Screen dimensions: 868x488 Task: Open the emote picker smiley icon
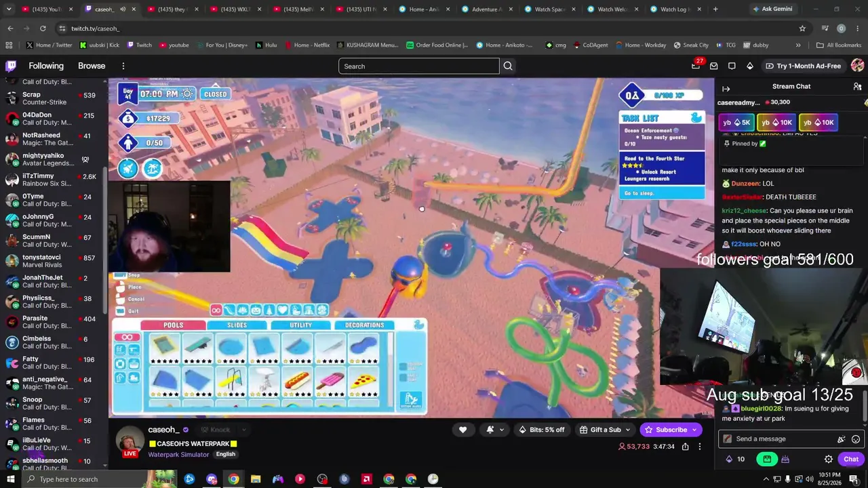[856, 439]
